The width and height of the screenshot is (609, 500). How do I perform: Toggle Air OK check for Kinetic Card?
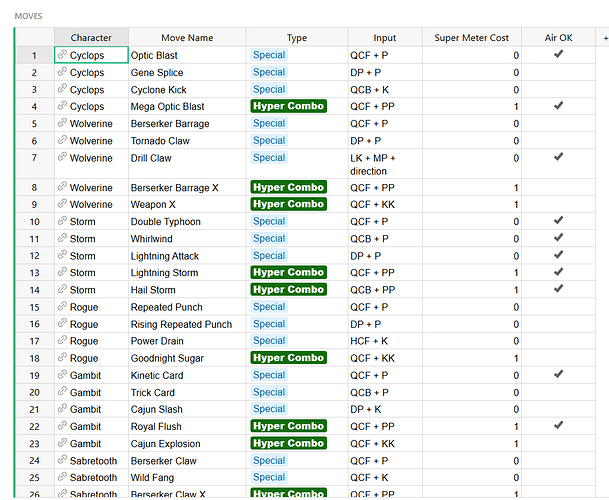(x=559, y=374)
